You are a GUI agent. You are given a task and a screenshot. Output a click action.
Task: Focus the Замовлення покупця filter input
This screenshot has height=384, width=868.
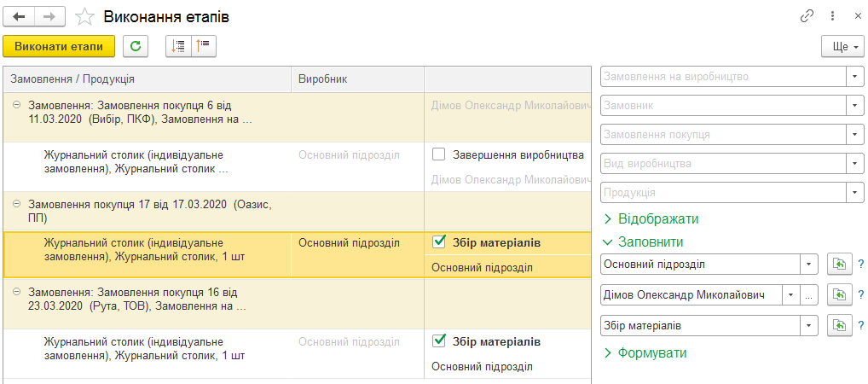click(x=724, y=135)
